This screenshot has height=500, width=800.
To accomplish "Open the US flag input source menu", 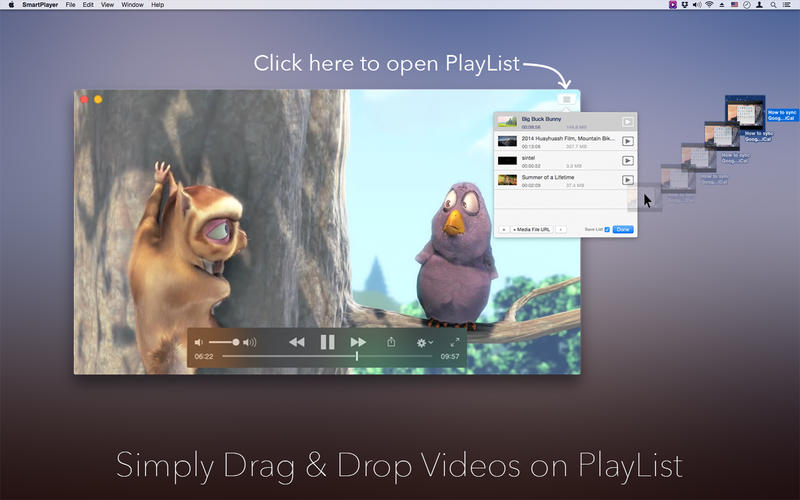I will (734, 5).
